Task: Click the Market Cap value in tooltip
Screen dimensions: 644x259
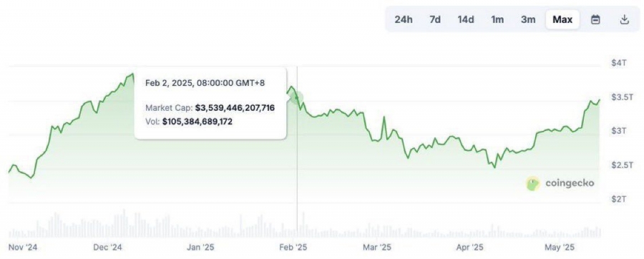Action: coord(235,108)
